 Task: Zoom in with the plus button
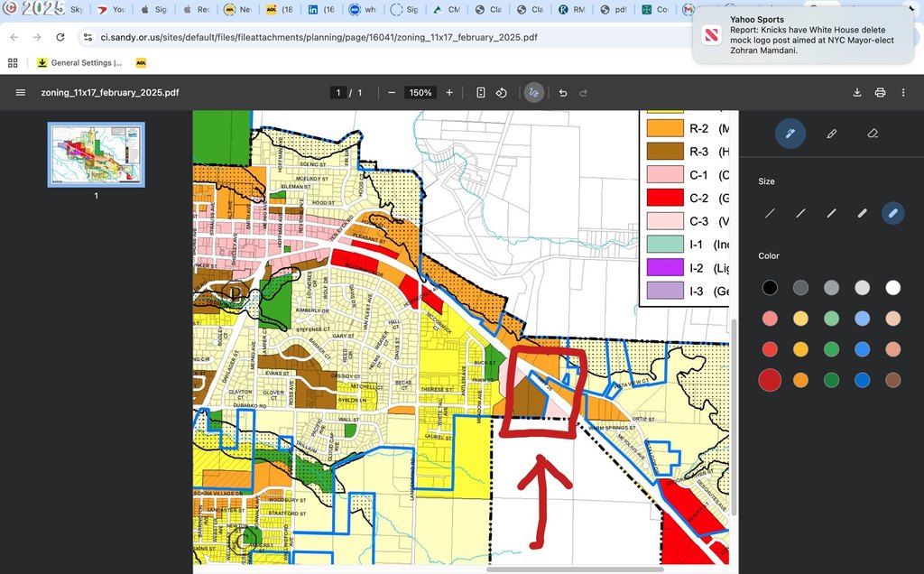(449, 93)
